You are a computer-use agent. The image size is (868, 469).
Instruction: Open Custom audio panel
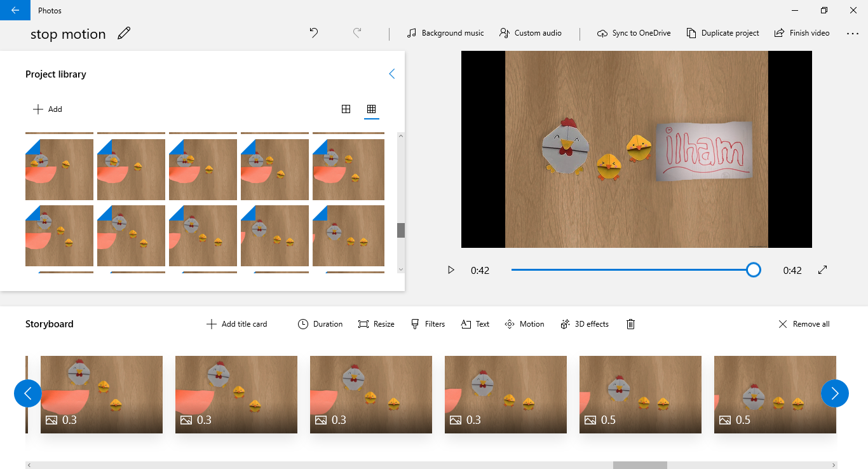(531, 33)
